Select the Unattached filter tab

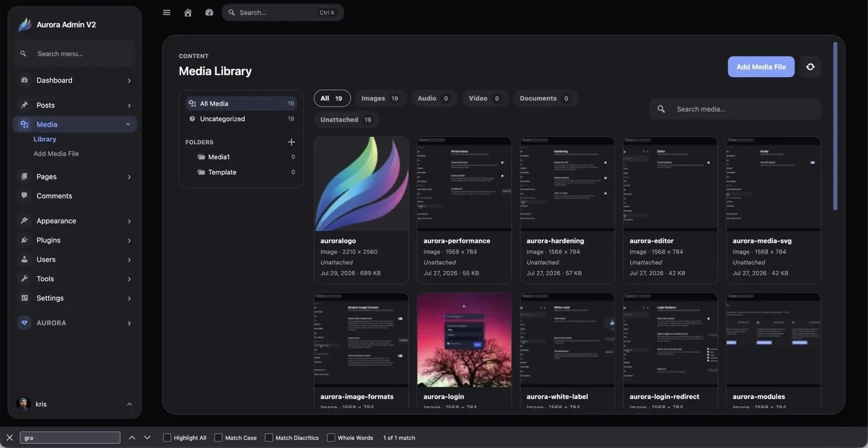tap(346, 119)
